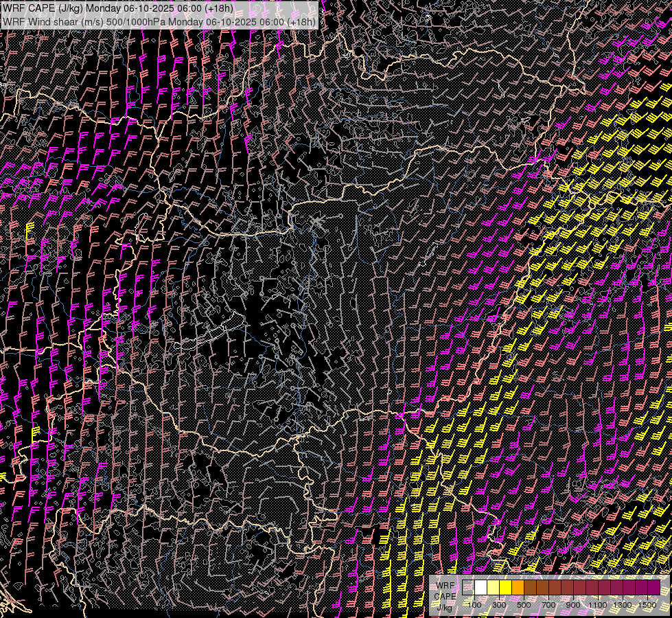Select the 1100 tick label in the legend

[598, 604]
